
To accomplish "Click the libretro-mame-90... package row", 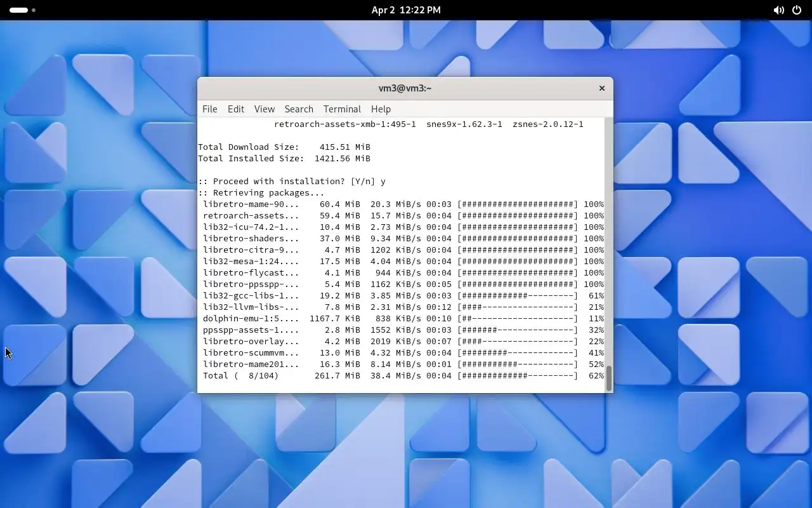I will (x=403, y=204).
